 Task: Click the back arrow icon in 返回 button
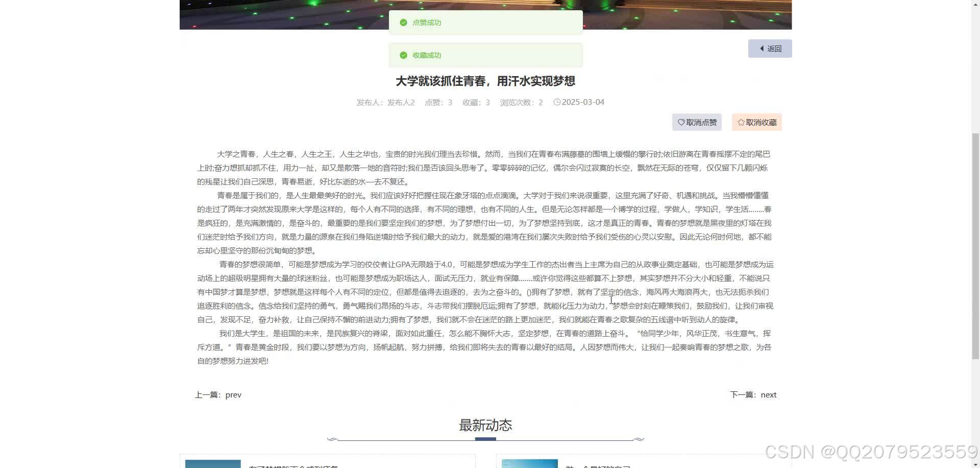click(762, 48)
